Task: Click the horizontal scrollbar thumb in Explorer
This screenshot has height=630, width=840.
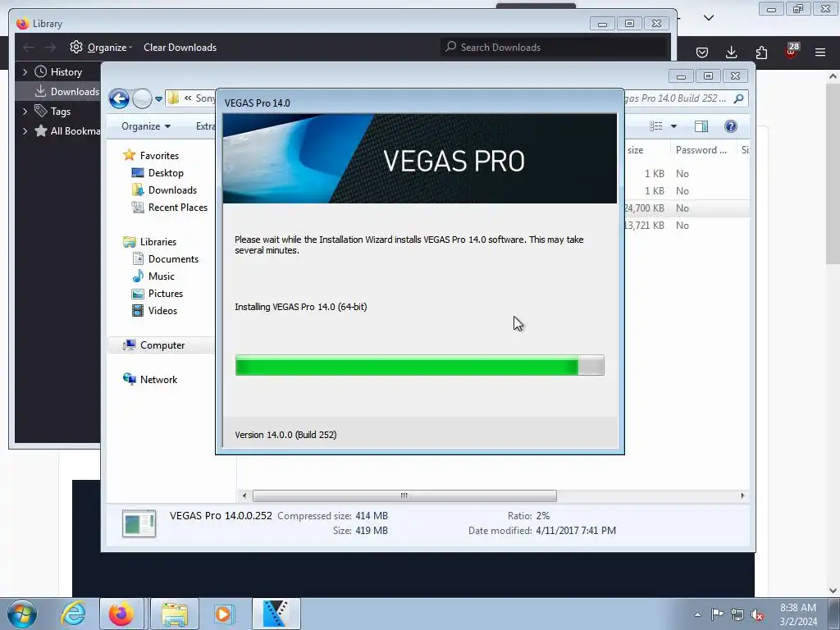Action: click(x=404, y=495)
